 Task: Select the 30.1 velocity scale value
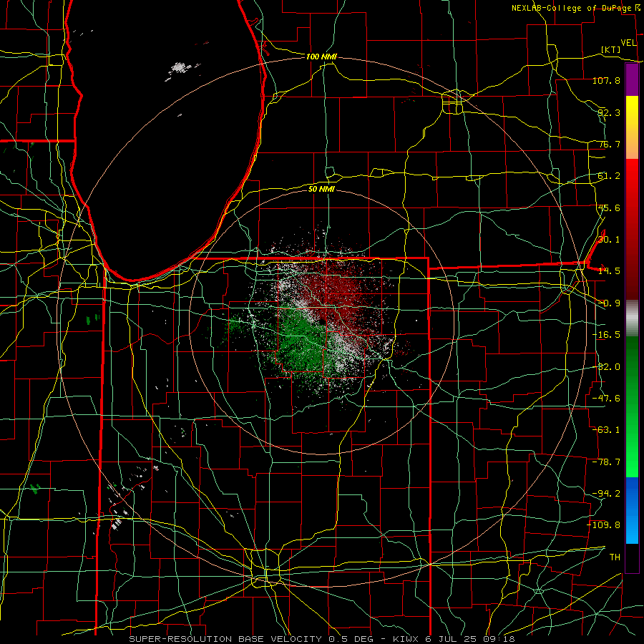pos(609,240)
